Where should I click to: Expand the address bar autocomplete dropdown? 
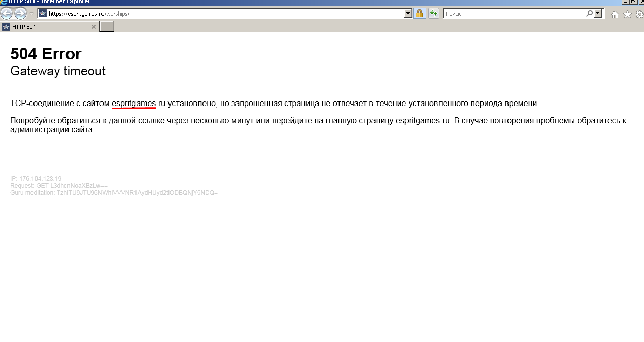408,14
